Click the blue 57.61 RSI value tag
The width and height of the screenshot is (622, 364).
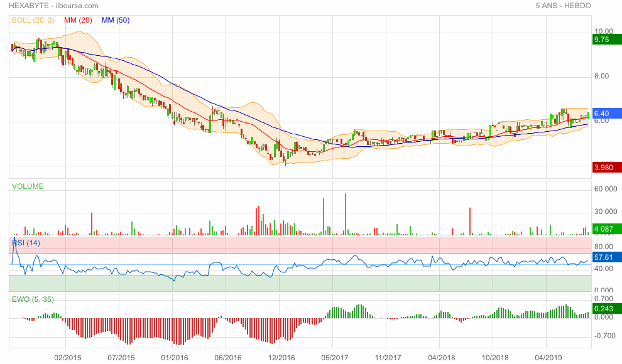coord(607,257)
